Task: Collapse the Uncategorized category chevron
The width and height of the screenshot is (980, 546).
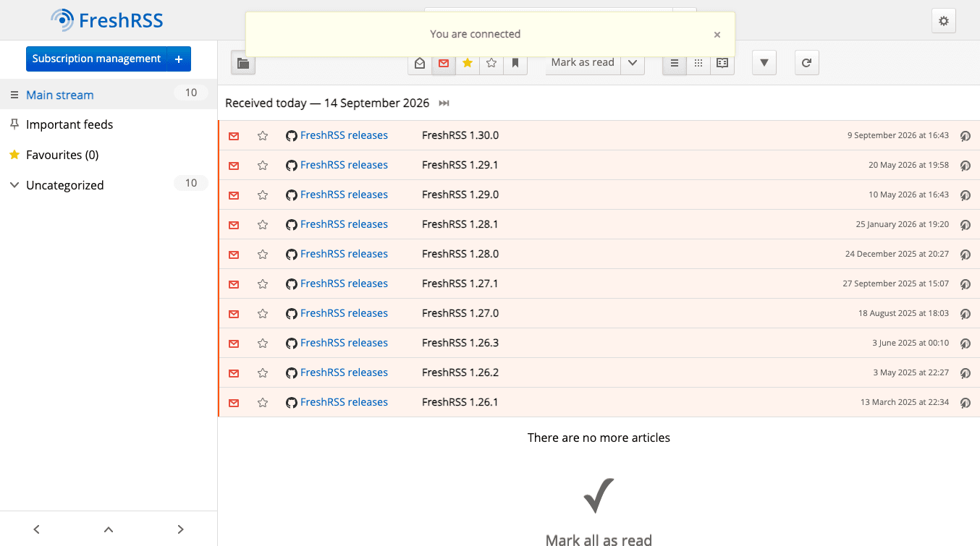Action: [14, 185]
